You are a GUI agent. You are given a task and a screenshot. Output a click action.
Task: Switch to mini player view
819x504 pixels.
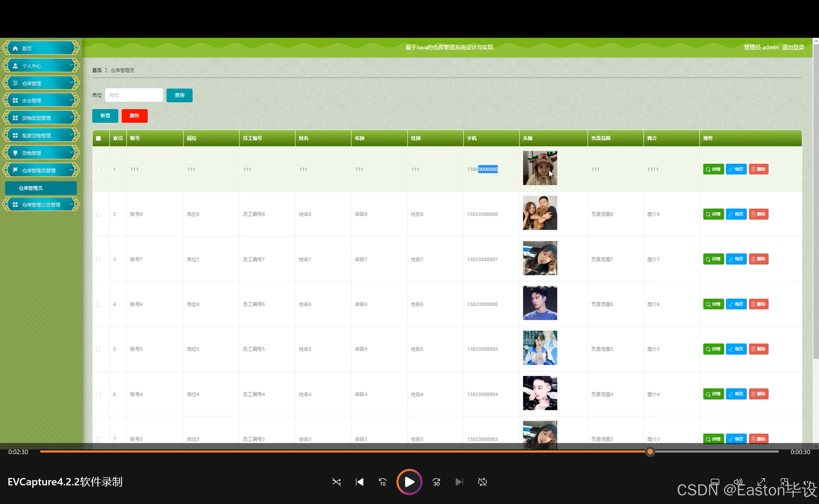pyautogui.click(x=784, y=482)
